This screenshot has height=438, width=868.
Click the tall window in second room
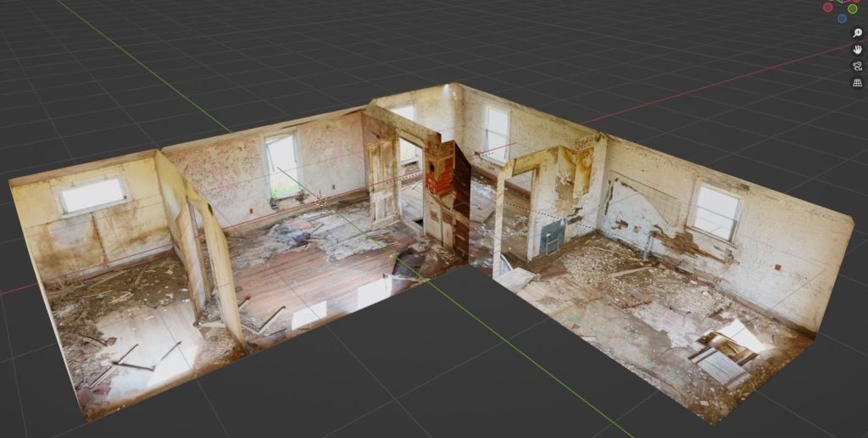coord(281,165)
